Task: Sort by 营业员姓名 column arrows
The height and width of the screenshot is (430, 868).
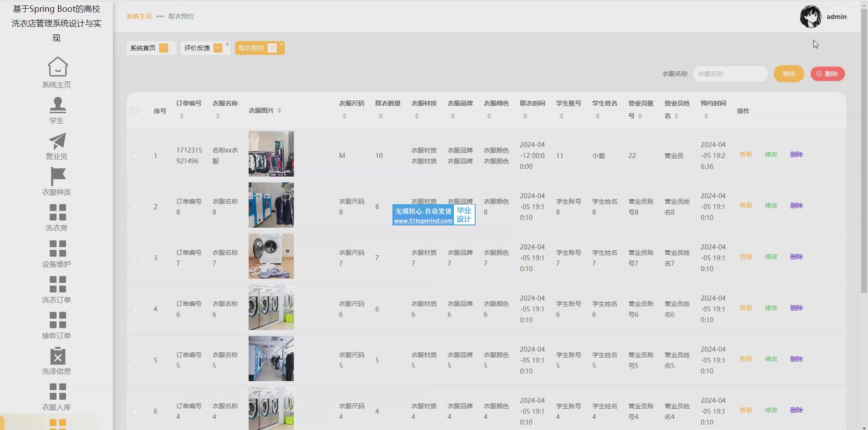Action: coord(676,116)
